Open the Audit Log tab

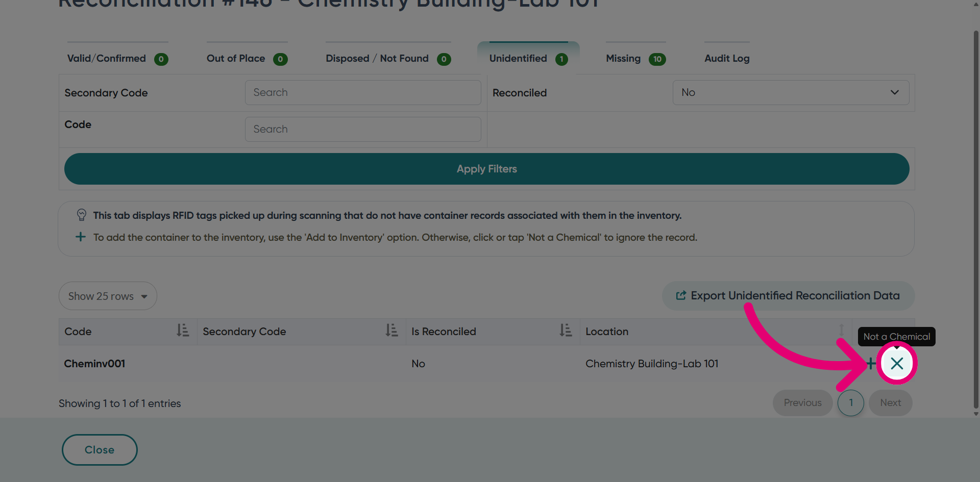click(727, 58)
